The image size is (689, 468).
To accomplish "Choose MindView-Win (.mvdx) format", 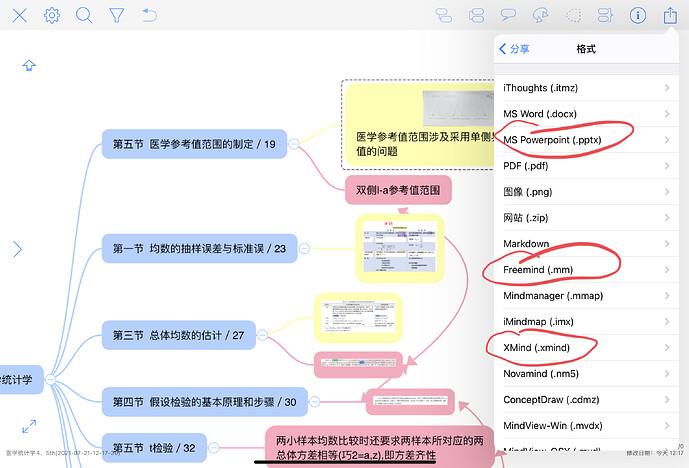I will (x=586, y=425).
